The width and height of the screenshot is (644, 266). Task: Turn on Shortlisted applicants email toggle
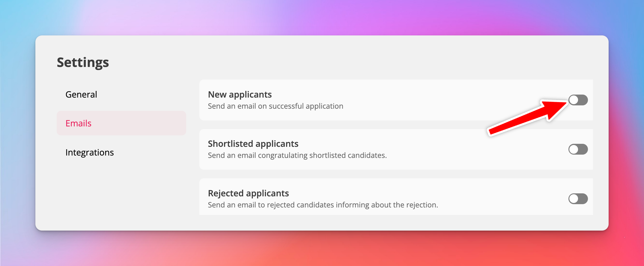[x=578, y=149]
